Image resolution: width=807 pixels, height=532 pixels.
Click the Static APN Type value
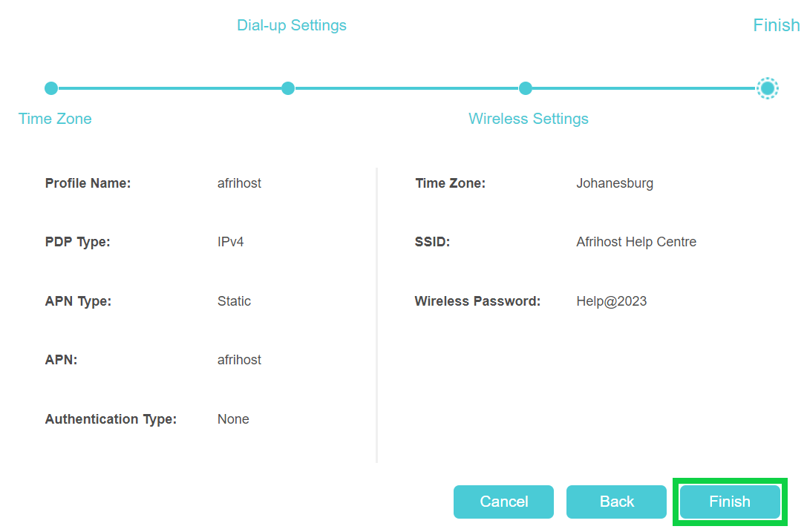point(234,301)
